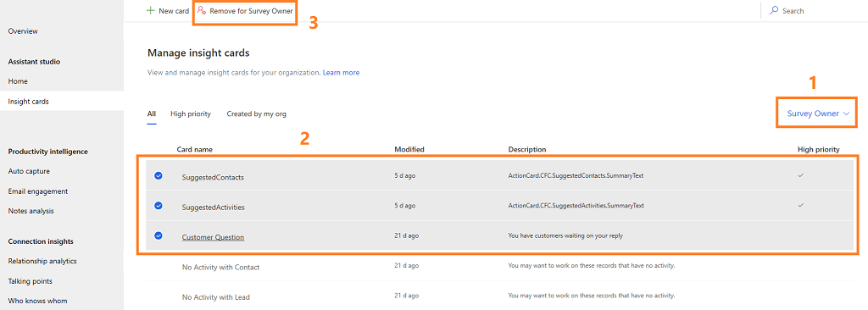The height and width of the screenshot is (310, 868).
Task: Open the Customer Question card link
Action: click(x=213, y=237)
